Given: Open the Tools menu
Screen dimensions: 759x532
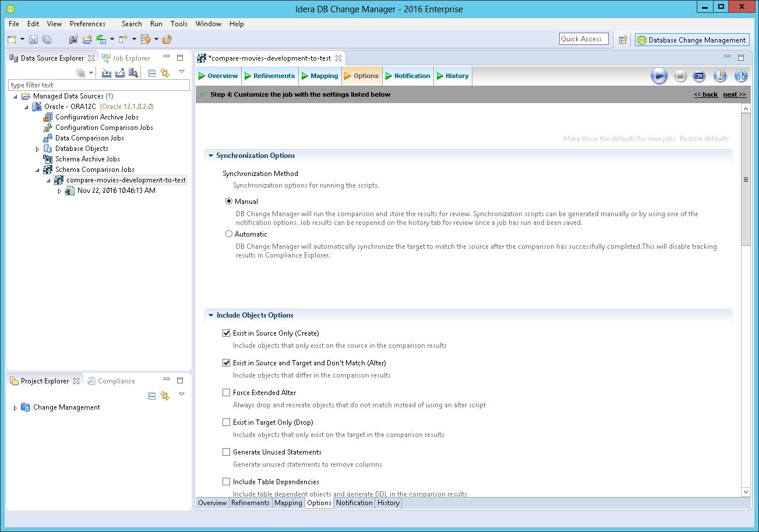Looking at the screenshot, I should pos(179,24).
